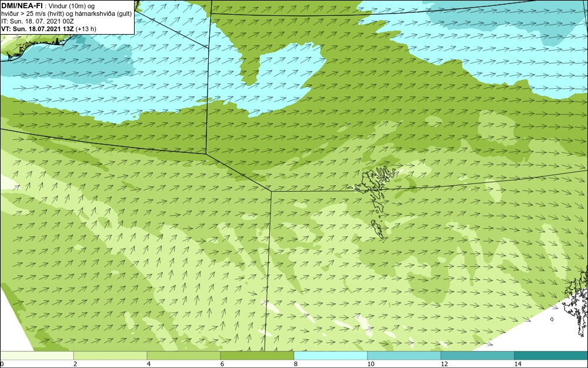Click the legend label '2'
Screen dimensions: 588x368
75,364
